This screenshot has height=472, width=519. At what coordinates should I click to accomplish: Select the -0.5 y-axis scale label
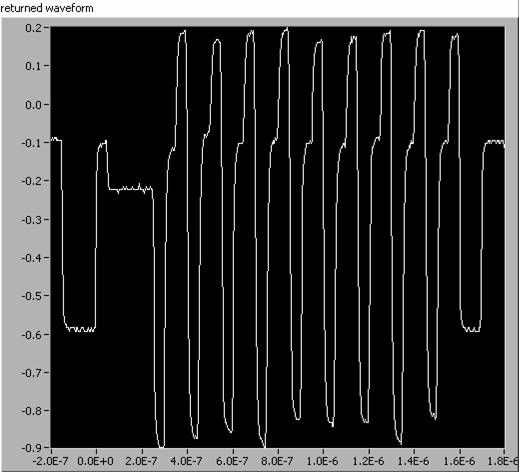pyautogui.click(x=32, y=296)
